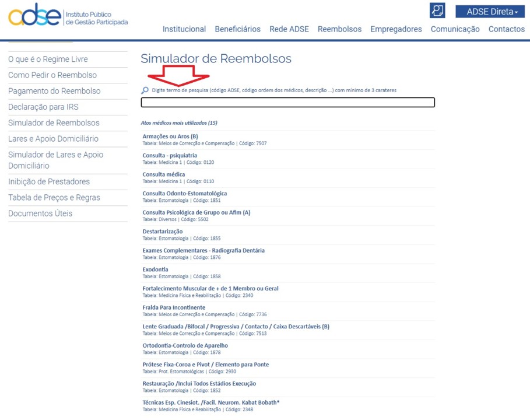Screen dimensions: 530x420
Task: Open the ADSE Direta dropdown
Action: pyautogui.click(x=492, y=12)
